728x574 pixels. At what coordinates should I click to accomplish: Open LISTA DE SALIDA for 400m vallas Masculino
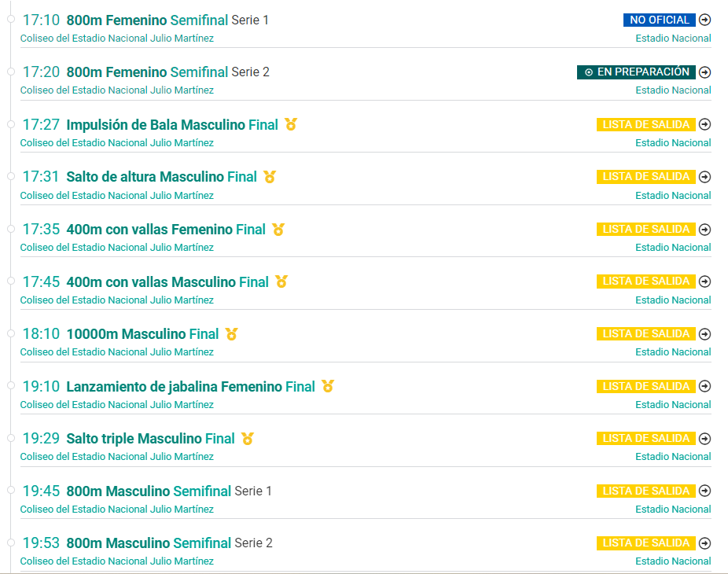[x=645, y=281]
